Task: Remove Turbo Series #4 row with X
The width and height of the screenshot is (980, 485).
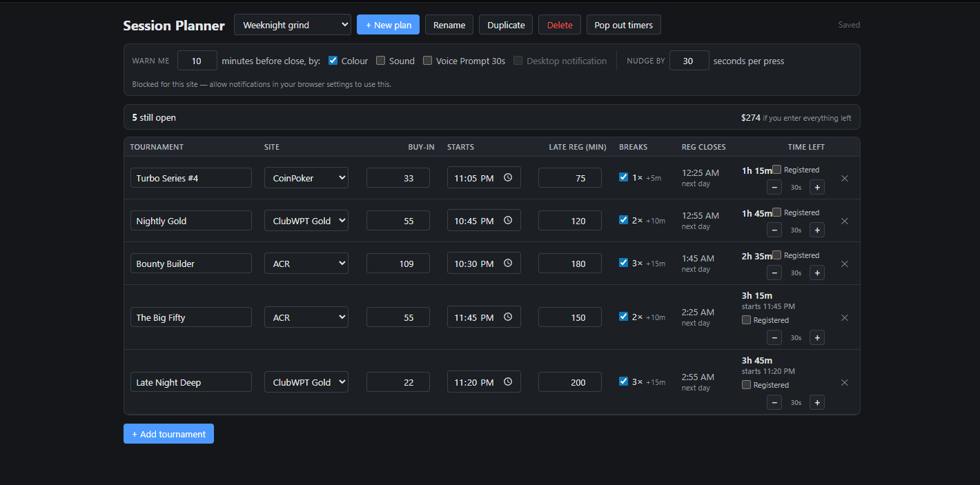Action: (x=845, y=178)
